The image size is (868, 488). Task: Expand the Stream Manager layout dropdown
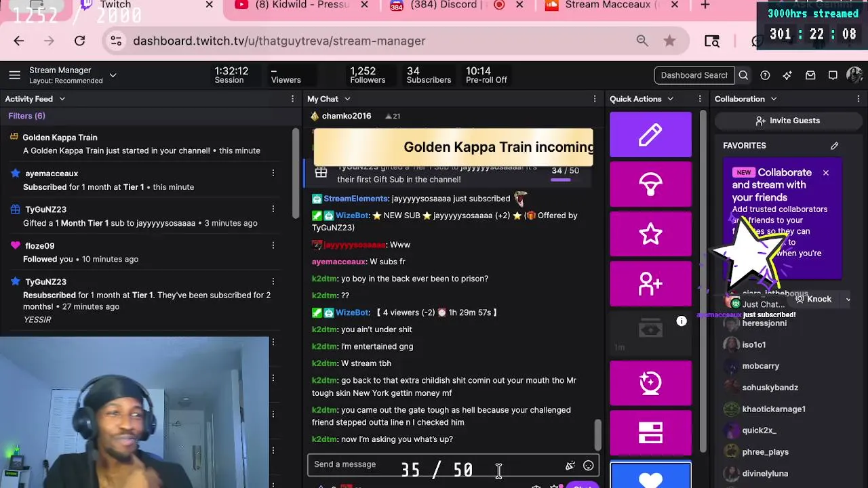113,75
